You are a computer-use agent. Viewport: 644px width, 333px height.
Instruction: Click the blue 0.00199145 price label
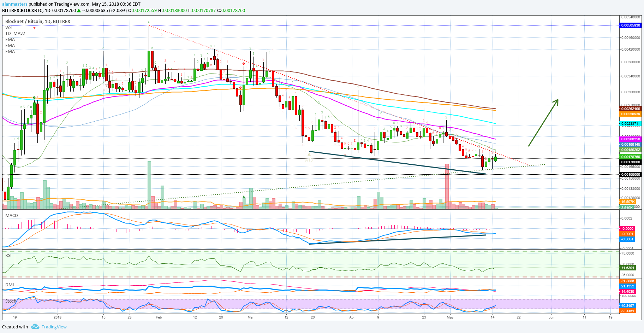(631, 145)
